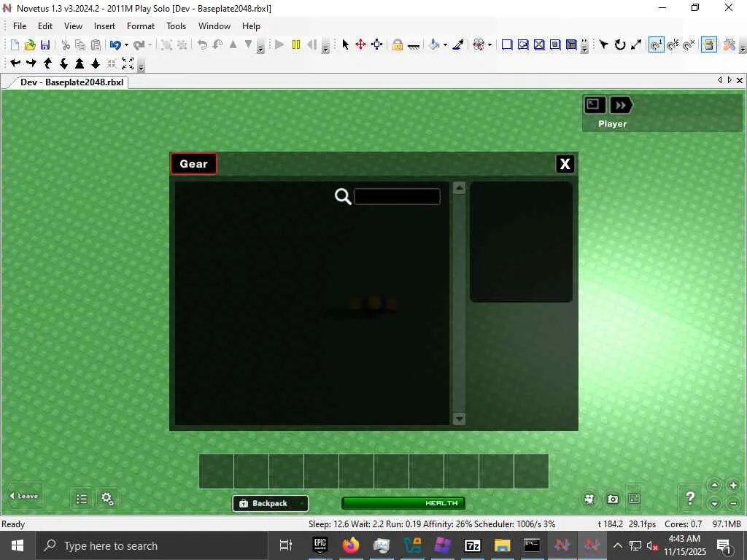Click the Windows Start button
Image resolution: width=747 pixels, height=560 pixels.
18,545
